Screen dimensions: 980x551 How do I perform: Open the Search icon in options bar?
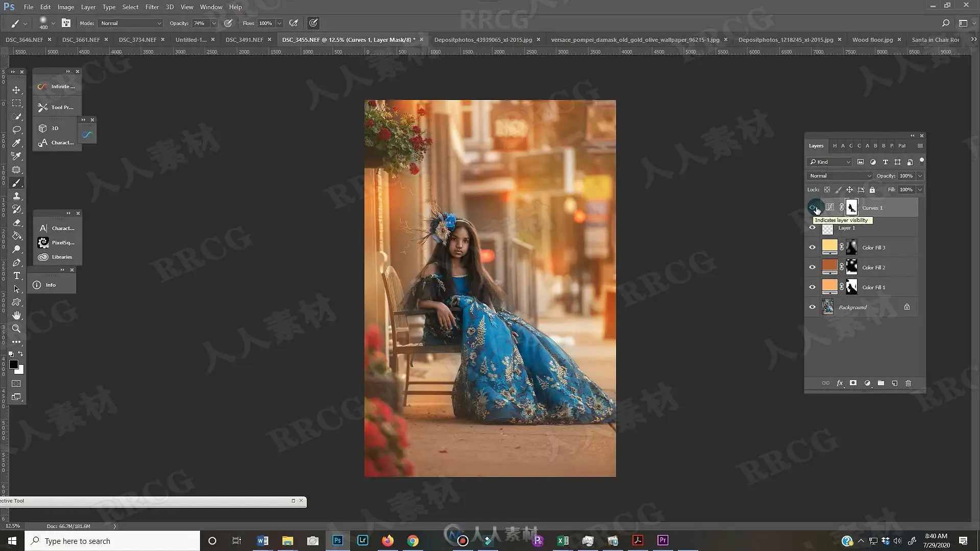tap(945, 23)
